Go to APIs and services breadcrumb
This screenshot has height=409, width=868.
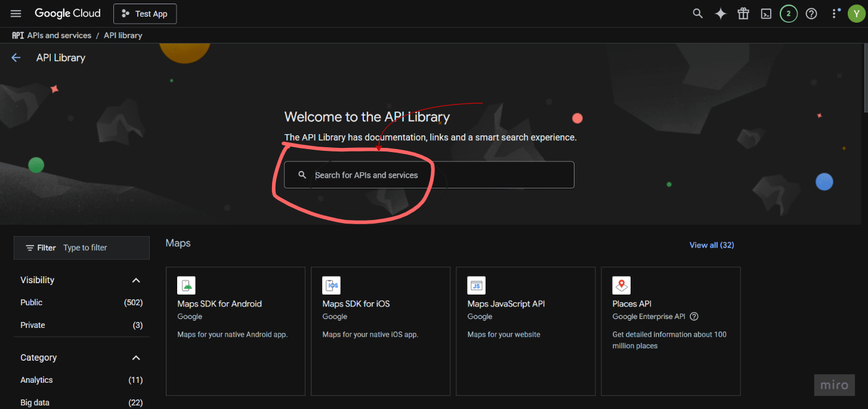[59, 35]
